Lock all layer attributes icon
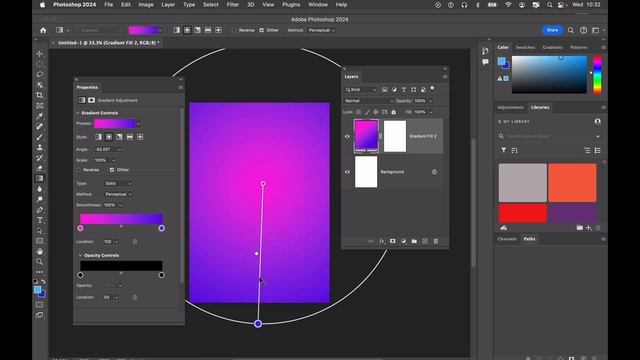Screen dimensions: 640x360 [393, 112]
